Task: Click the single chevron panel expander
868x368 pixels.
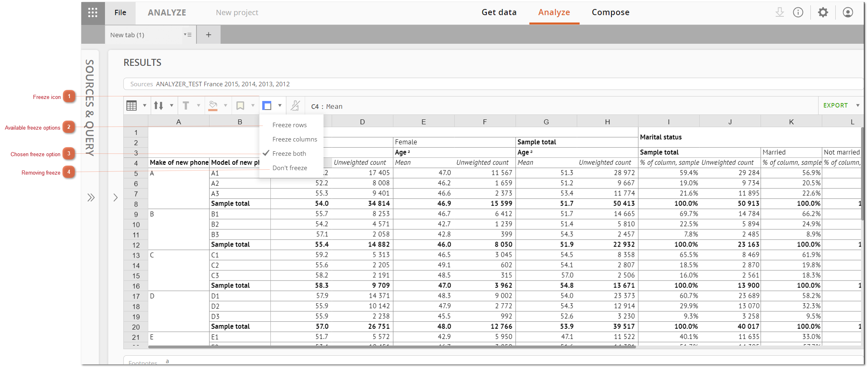Action: point(116,197)
